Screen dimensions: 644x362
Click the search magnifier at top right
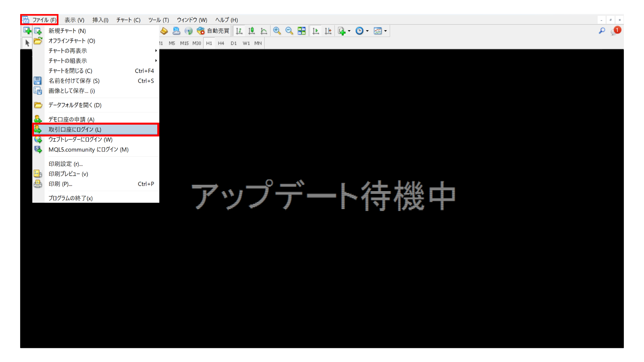(x=602, y=31)
